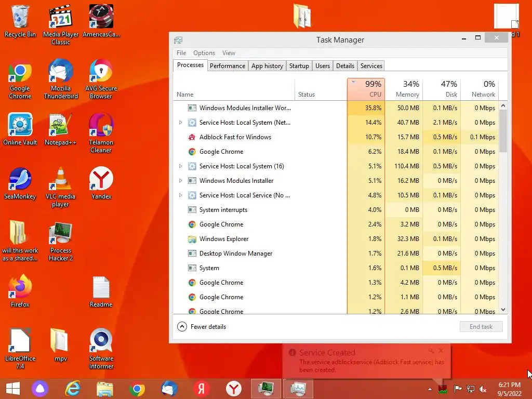The height and width of the screenshot is (399, 532).
Task: Select the AmericasCa... desktop shortcut
Action: click(x=101, y=20)
